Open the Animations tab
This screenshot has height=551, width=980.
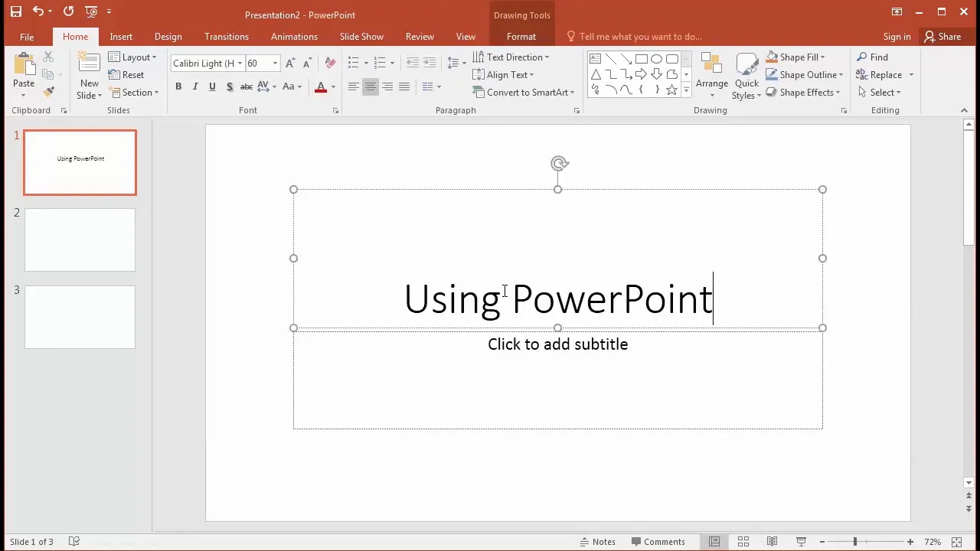(294, 37)
